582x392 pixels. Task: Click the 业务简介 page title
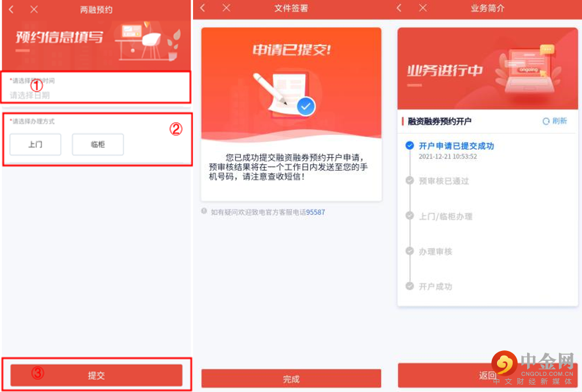[x=487, y=8]
